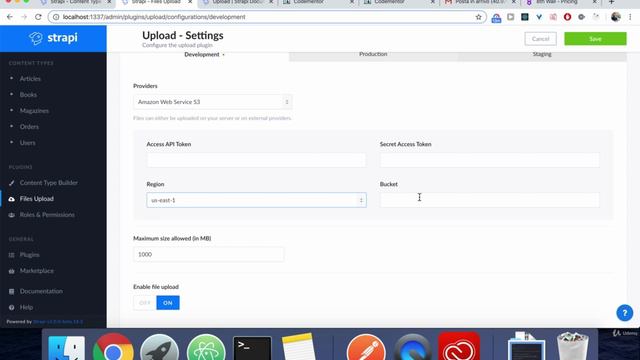Open the Articles content type
This screenshot has height=360, width=640.
pyautogui.click(x=30, y=79)
